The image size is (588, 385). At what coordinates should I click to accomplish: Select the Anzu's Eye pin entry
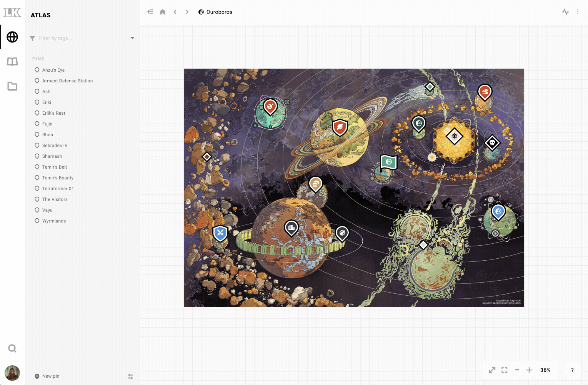point(82,70)
